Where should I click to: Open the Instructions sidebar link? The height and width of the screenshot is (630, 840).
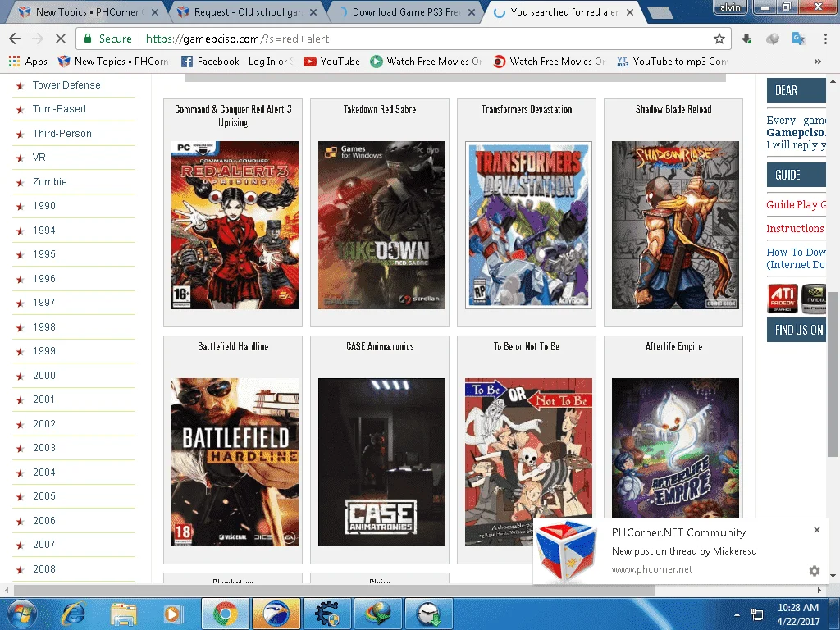click(x=795, y=229)
